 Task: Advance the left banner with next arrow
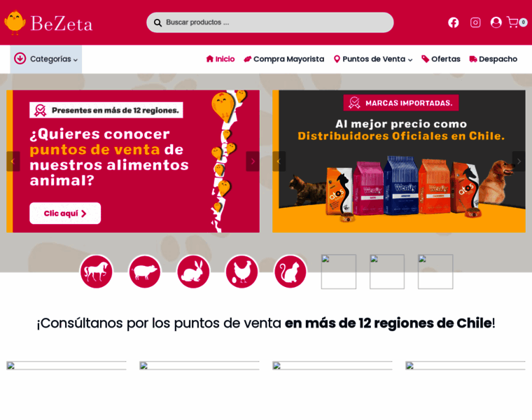pos(253,162)
